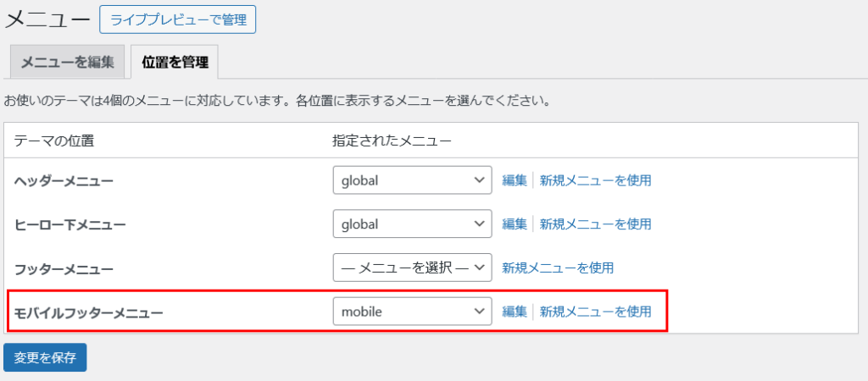Expand the ヒーロー下メニュー menu dropdown
868x381 pixels.
pos(412,224)
